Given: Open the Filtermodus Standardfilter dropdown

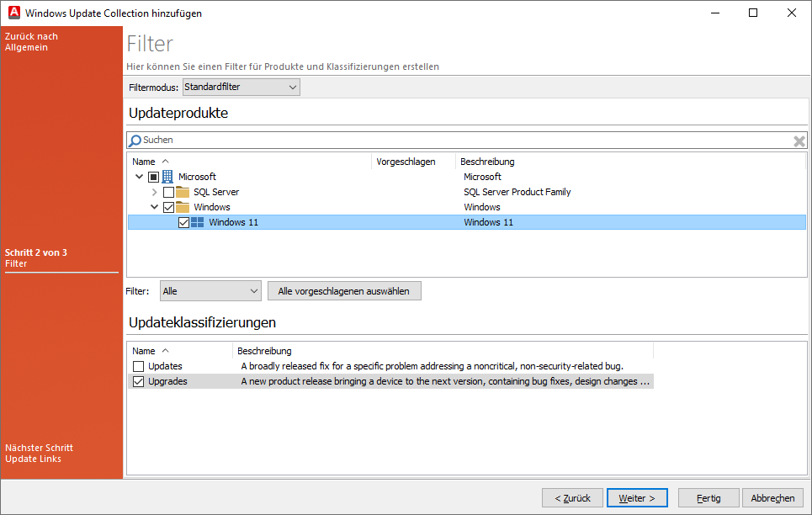Looking at the screenshot, I should tap(241, 87).
